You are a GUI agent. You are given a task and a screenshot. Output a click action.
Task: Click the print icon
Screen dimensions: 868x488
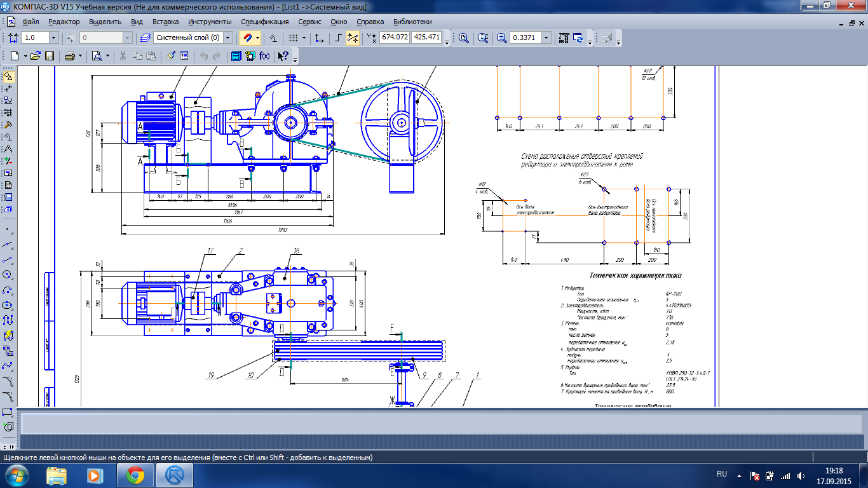(x=70, y=56)
